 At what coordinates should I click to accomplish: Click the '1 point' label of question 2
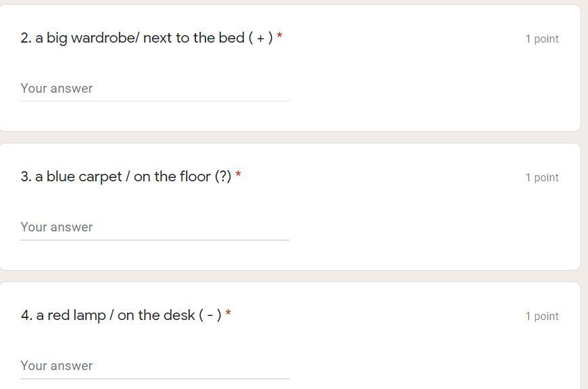[542, 39]
